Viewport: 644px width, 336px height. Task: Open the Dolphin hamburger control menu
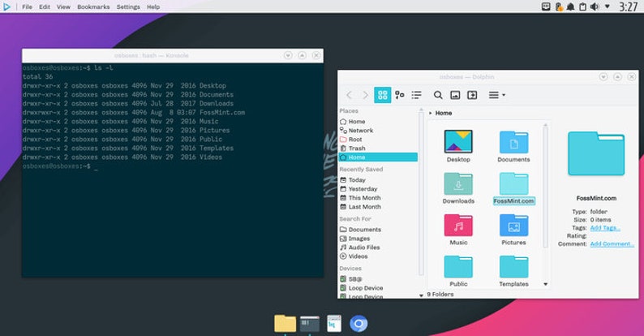(x=496, y=95)
